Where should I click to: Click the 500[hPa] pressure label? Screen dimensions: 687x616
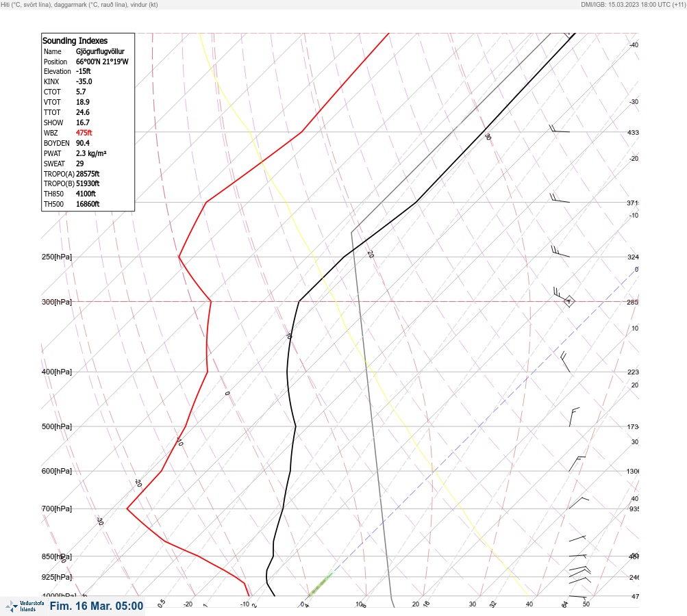[x=57, y=426]
